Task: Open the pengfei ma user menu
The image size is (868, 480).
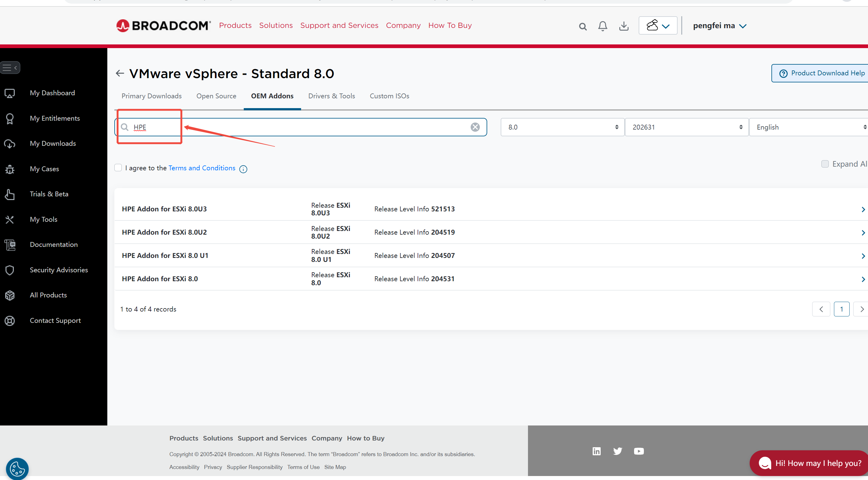Action: 719,26
